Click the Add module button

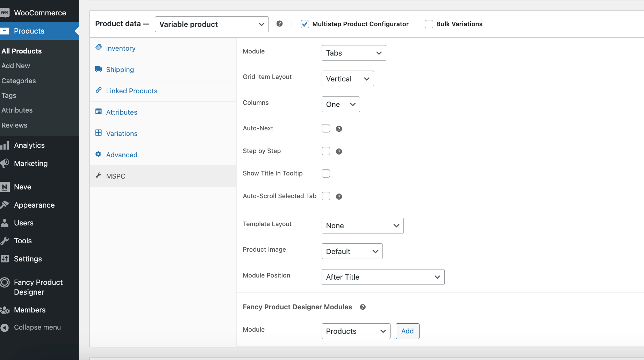[x=407, y=331]
